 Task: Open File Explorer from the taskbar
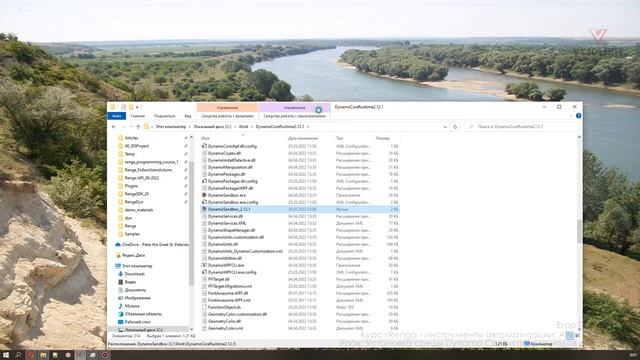[x=43, y=355]
